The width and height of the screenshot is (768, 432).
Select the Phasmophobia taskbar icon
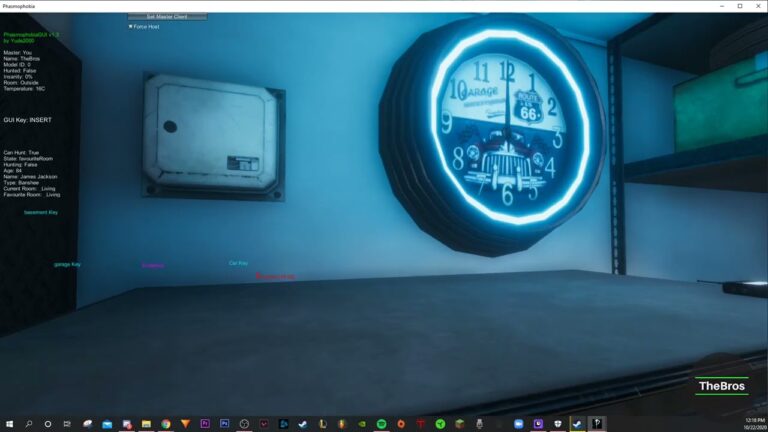(597, 424)
